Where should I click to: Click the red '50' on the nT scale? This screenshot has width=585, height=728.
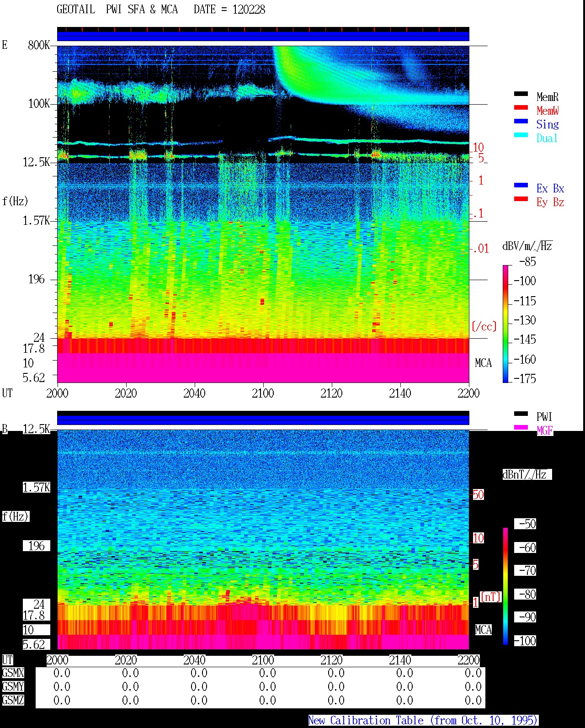point(478,494)
